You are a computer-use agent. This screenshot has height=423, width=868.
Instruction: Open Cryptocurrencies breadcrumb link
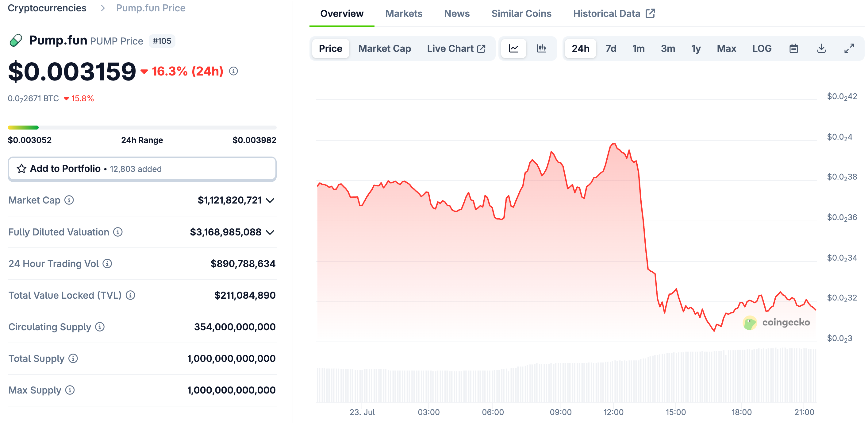tap(47, 8)
